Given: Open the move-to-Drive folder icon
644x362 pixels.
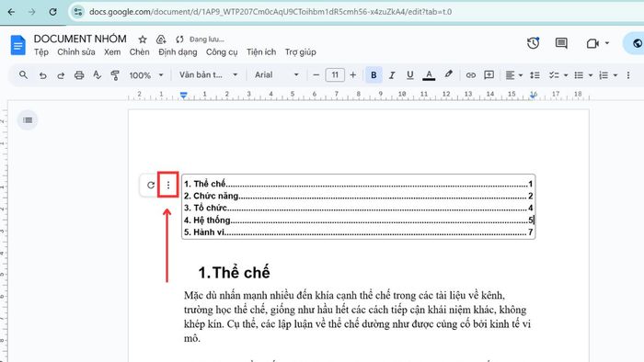Looking at the screenshot, I should pyautogui.click(x=161, y=40).
